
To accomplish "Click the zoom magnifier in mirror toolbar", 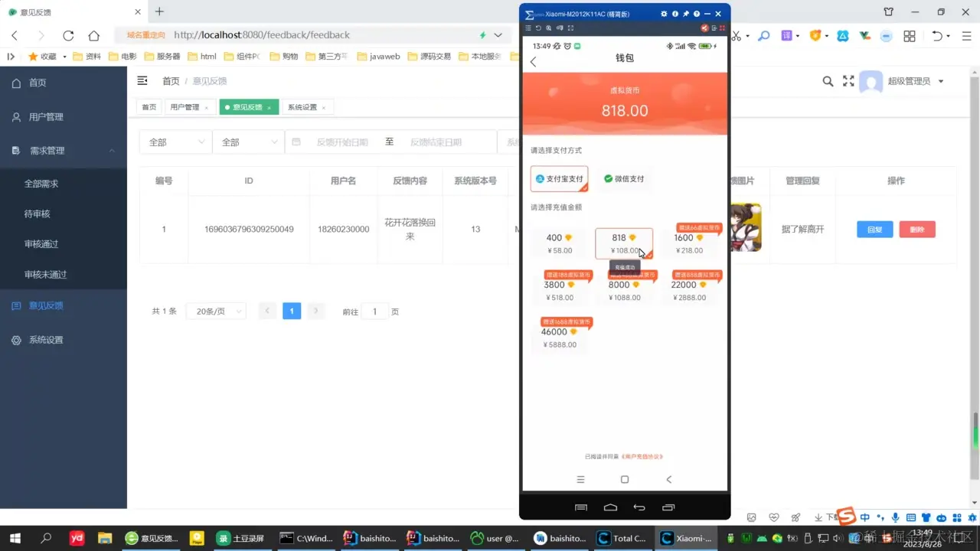I will [548, 28].
